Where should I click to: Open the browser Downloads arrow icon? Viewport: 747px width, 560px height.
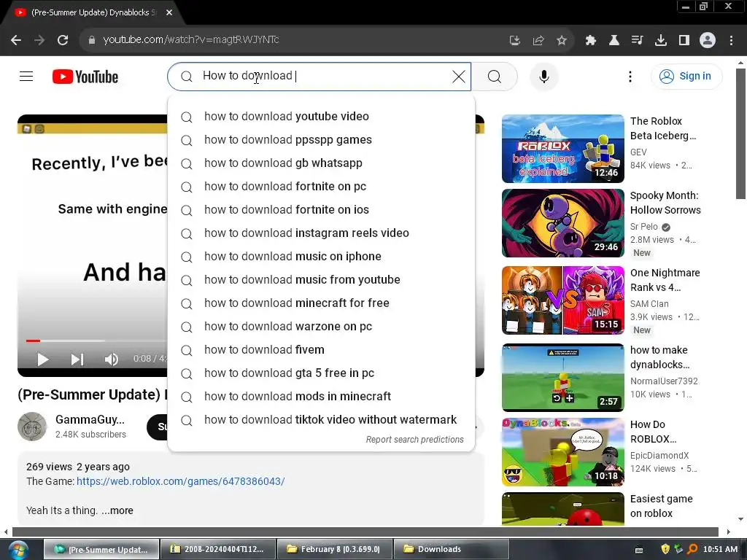click(661, 40)
